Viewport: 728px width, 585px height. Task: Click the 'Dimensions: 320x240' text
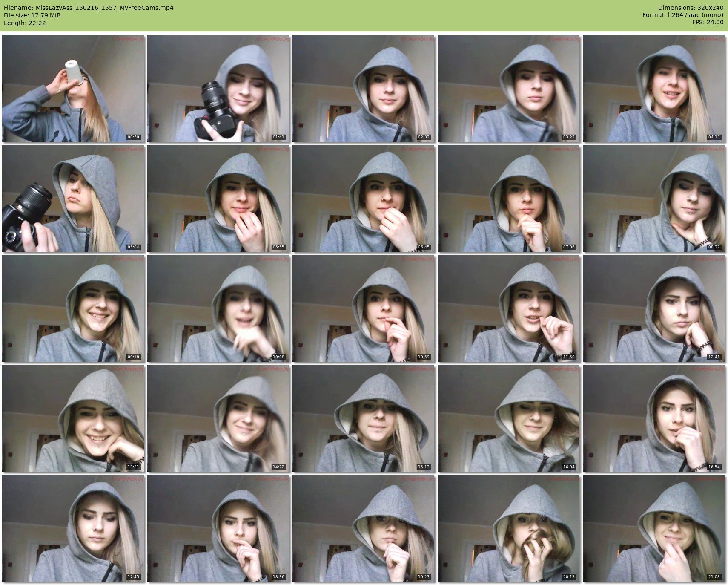pos(691,8)
